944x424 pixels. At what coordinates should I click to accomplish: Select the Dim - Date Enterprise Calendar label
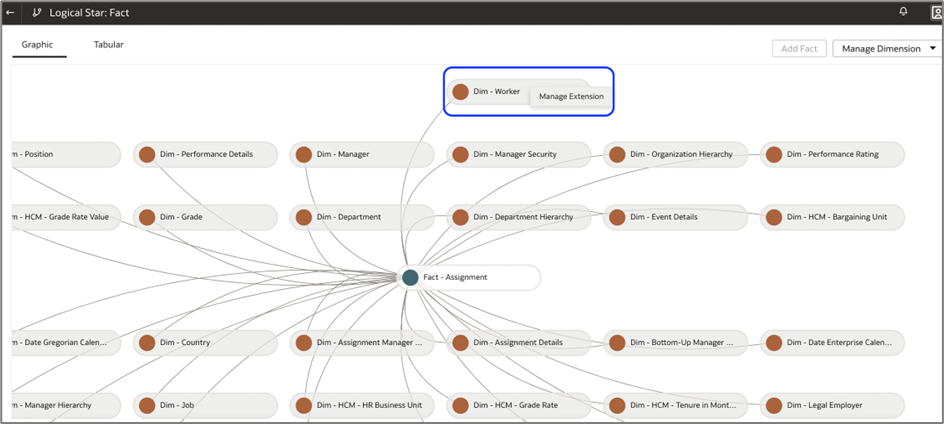coord(839,342)
